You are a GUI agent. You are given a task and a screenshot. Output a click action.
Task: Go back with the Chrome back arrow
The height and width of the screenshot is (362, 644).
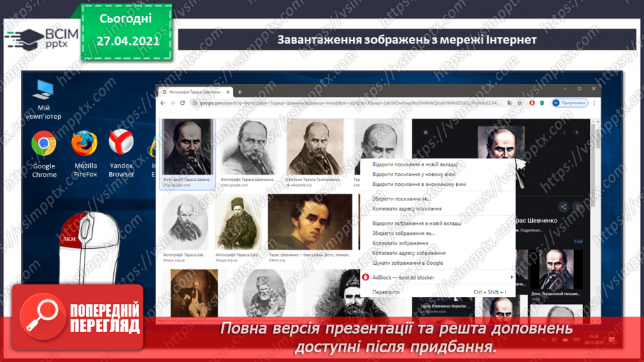[163, 103]
